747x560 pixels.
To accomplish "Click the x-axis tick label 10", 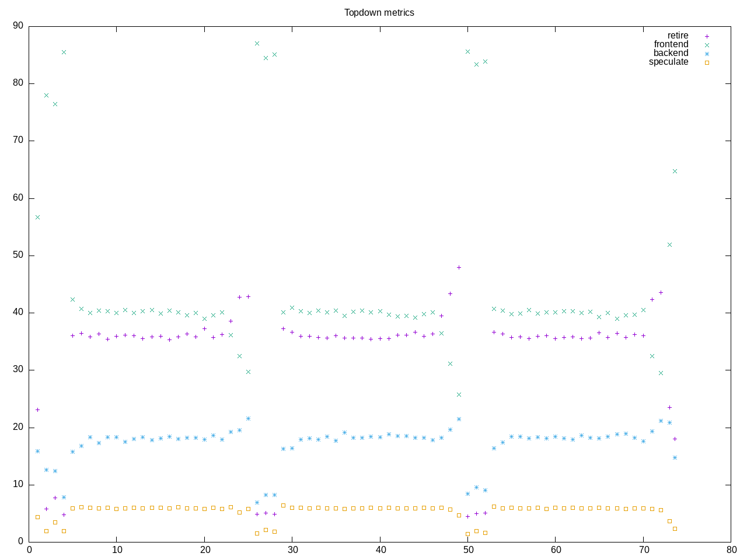I will tap(117, 549).
